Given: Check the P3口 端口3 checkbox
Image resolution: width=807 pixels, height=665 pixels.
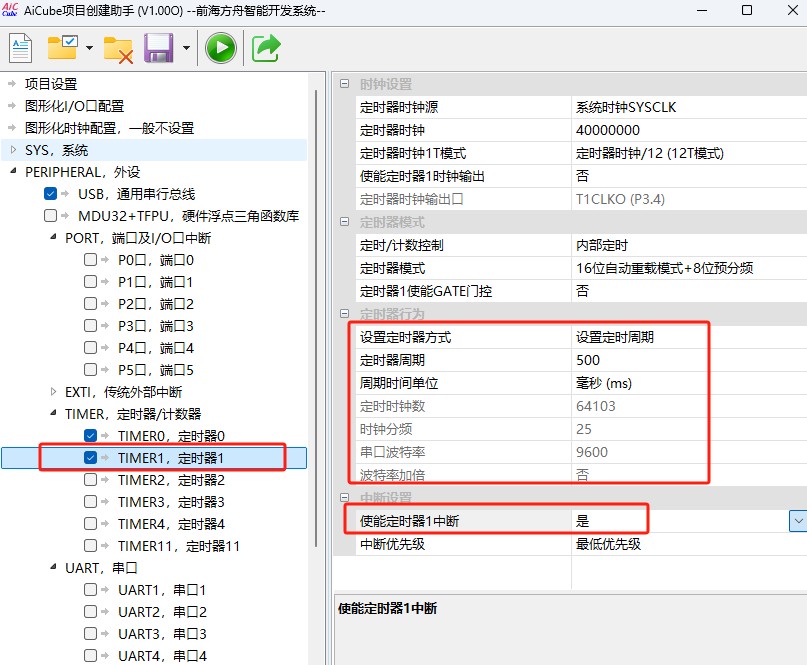Looking at the screenshot, I should pos(91,325).
